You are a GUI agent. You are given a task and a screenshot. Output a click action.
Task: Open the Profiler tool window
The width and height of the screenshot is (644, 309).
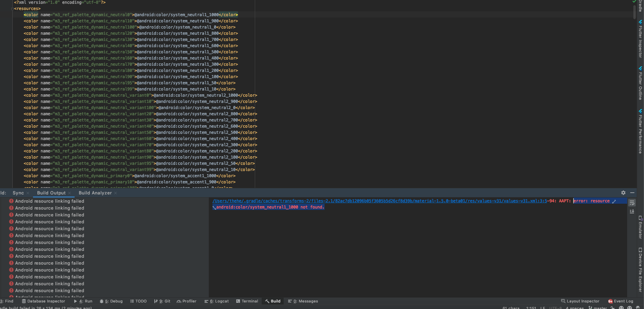pyautogui.click(x=187, y=301)
